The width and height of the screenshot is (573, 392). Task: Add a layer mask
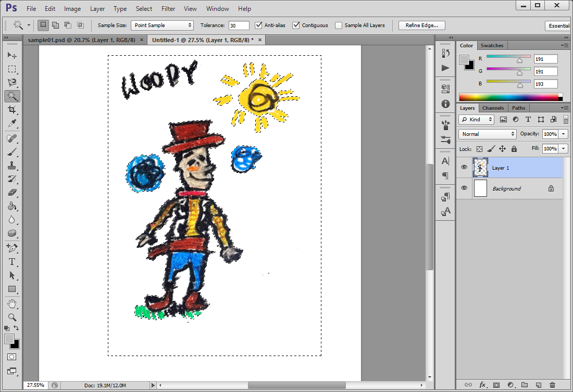click(x=496, y=385)
